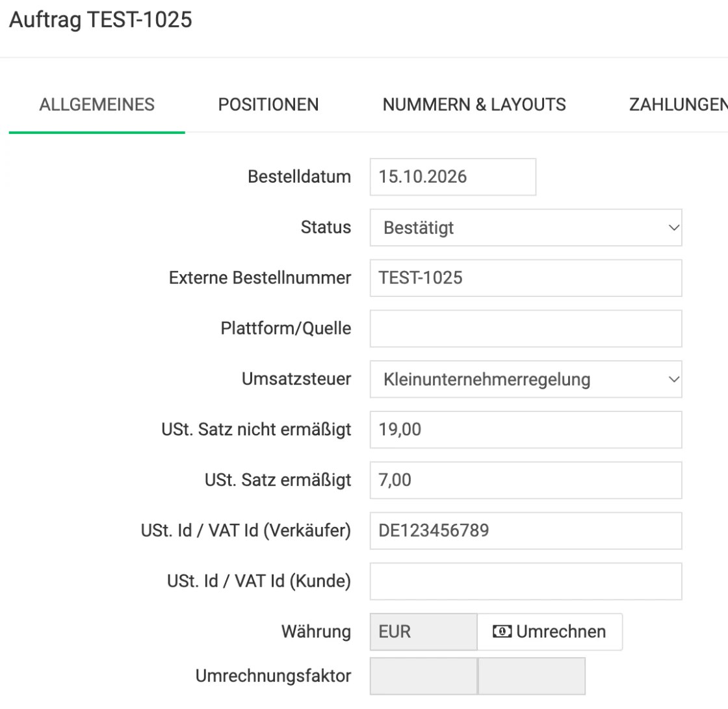Viewport: 728px width, 709px height.
Task: Click the money icon on Umrechnen
Action: pos(502,632)
